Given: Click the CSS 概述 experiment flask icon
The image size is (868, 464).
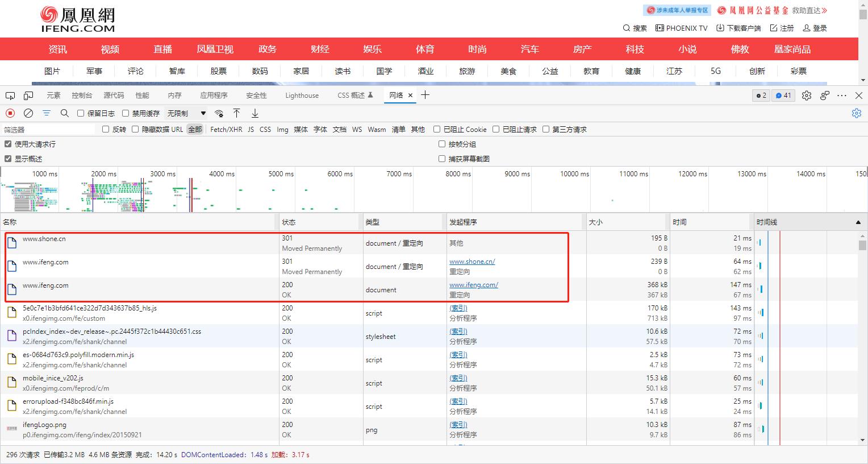Looking at the screenshot, I should click(370, 95).
